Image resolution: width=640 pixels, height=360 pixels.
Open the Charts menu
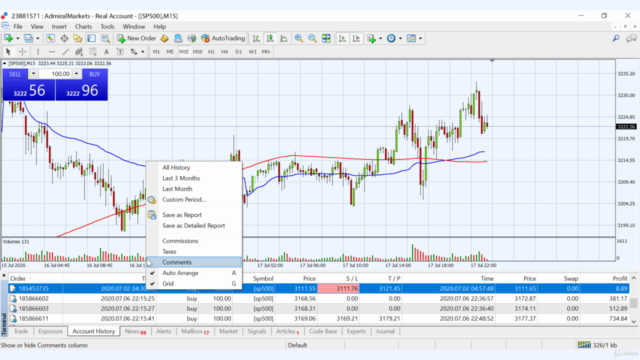click(x=83, y=27)
